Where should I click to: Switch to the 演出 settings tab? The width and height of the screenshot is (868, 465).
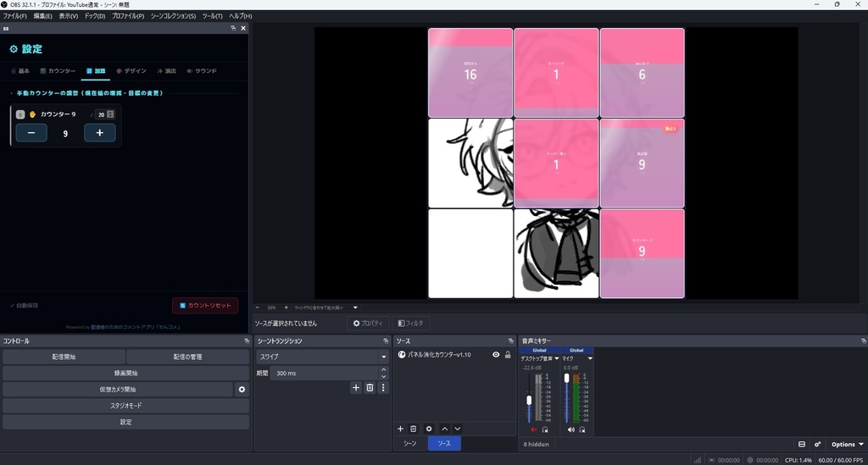167,71
